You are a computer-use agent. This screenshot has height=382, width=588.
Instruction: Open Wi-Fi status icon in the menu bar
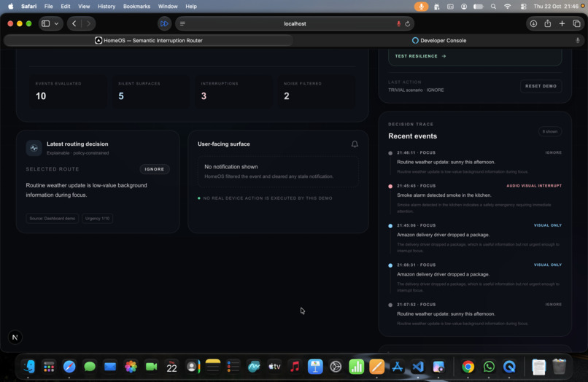pos(507,7)
